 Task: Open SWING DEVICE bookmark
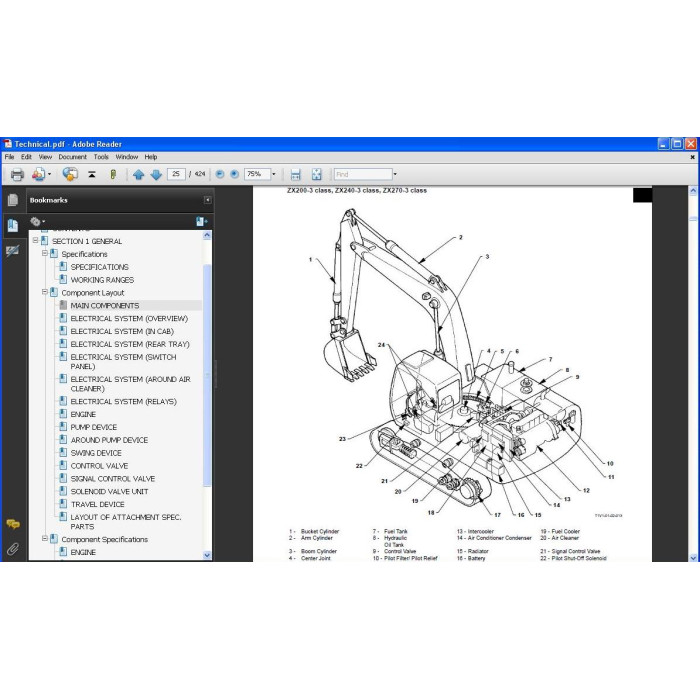pyautogui.click(x=96, y=453)
